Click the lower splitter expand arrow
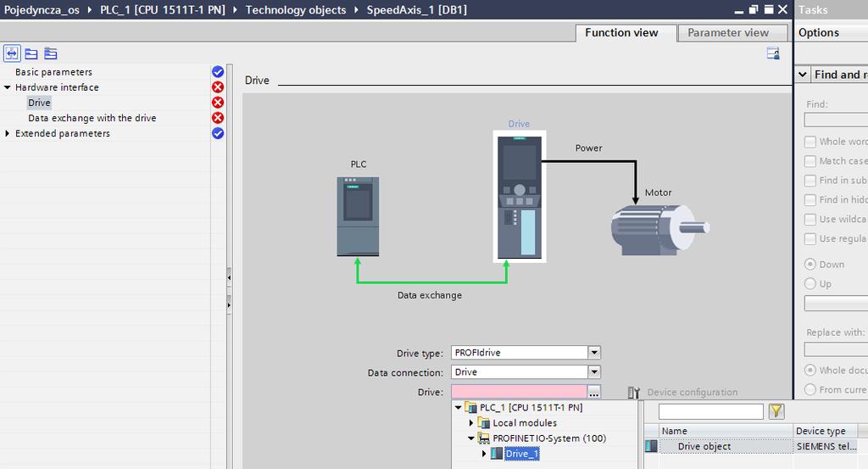 point(229,304)
